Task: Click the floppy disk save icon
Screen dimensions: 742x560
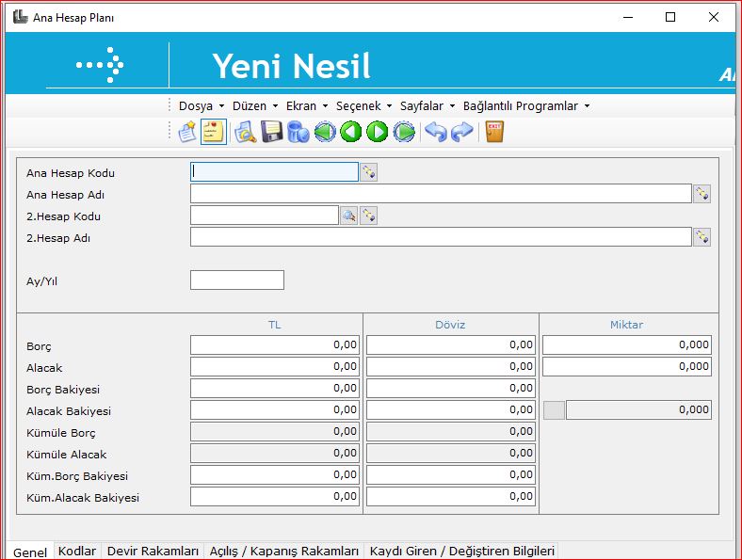Action: tap(272, 132)
